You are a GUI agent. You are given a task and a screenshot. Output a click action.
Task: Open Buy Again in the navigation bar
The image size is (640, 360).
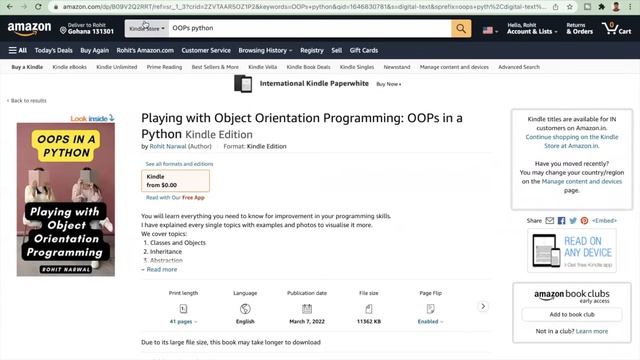tap(95, 50)
